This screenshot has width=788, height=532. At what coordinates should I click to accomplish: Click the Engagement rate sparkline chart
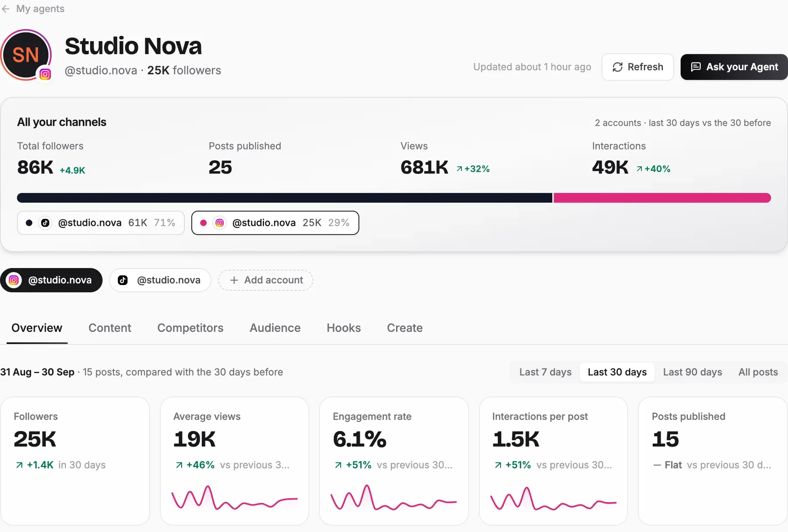[394, 498]
